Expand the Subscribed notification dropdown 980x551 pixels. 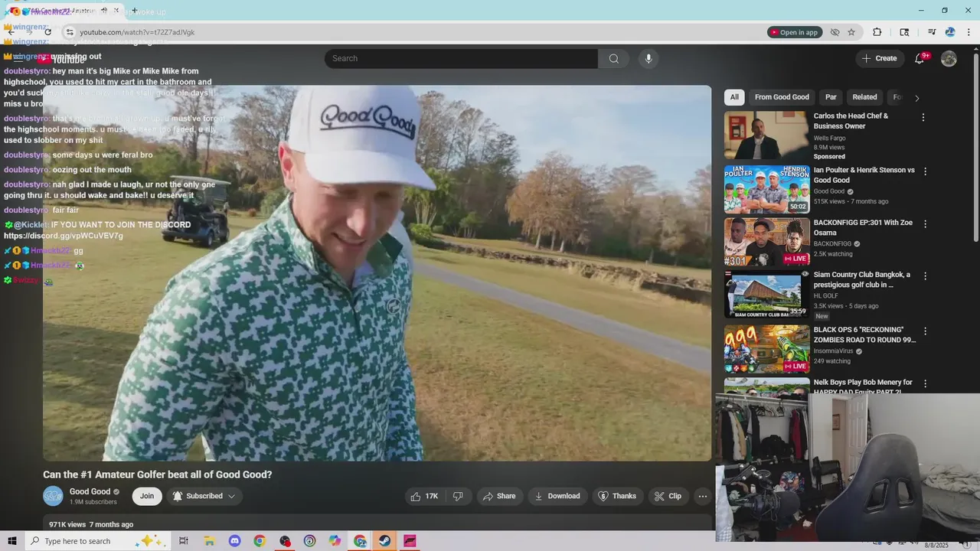tap(204, 496)
